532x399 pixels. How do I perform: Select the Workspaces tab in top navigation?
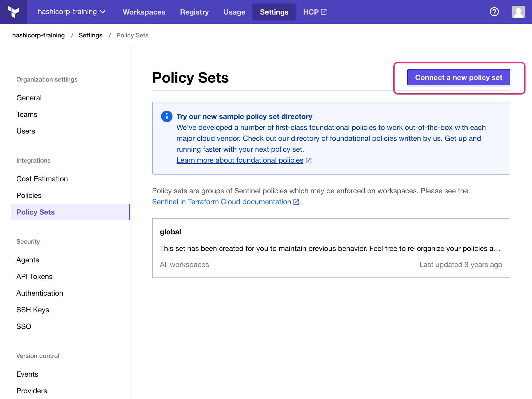tap(144, 12)
